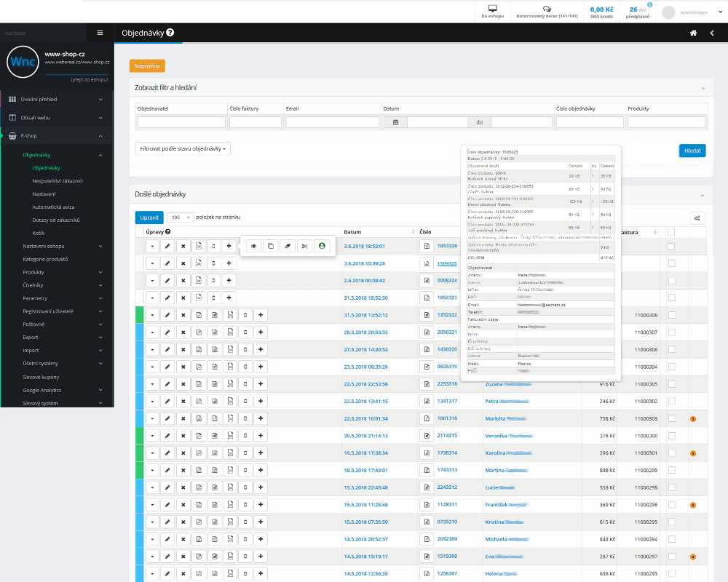Open the Filtrovat podle stavu objednávky dropdown
The width and height of the screenshot is (728, 582).
tap(183, 148)
